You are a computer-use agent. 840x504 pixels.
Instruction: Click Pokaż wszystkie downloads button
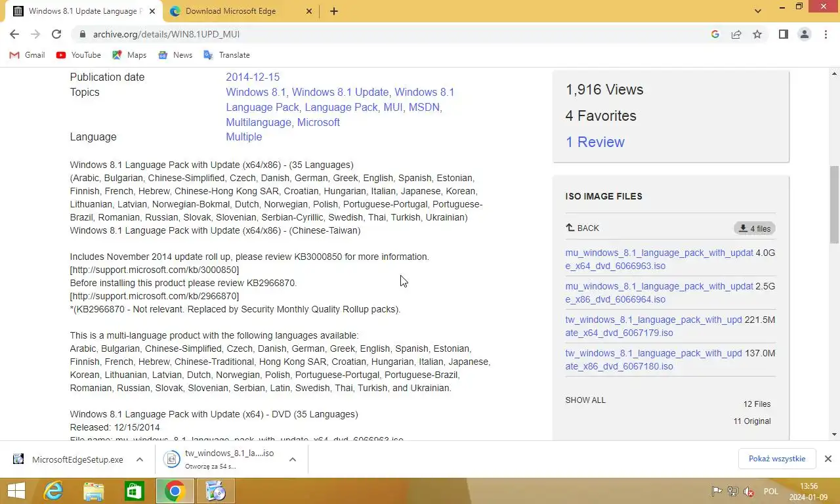click(777, 459)
